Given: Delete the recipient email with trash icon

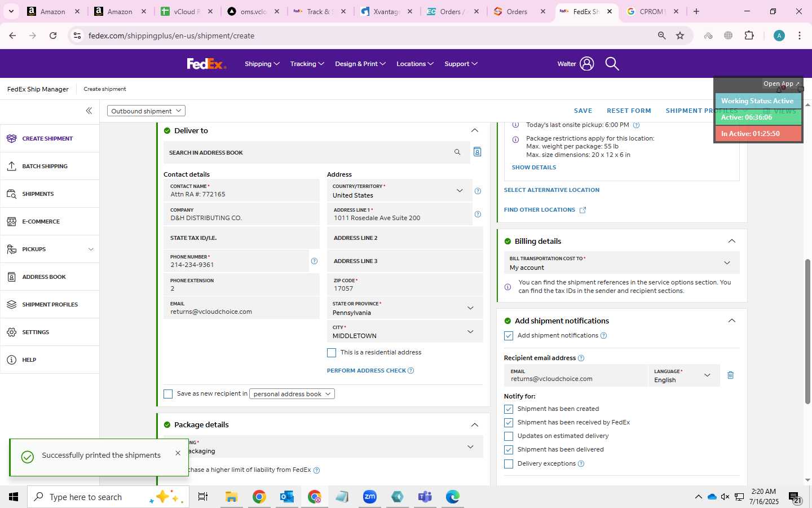Looking at the screenshot, I should [x=730, y=375].
